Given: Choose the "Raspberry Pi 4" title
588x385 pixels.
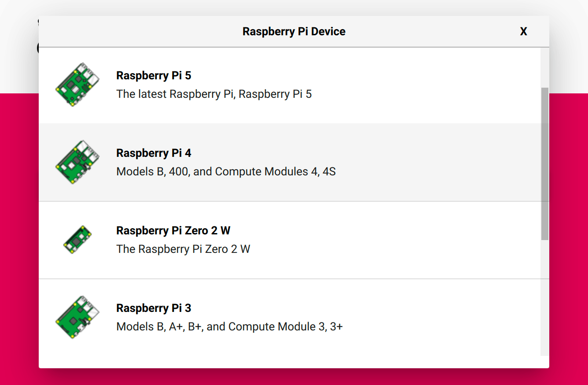Looking at the screenshot, I should pos(154,153).
